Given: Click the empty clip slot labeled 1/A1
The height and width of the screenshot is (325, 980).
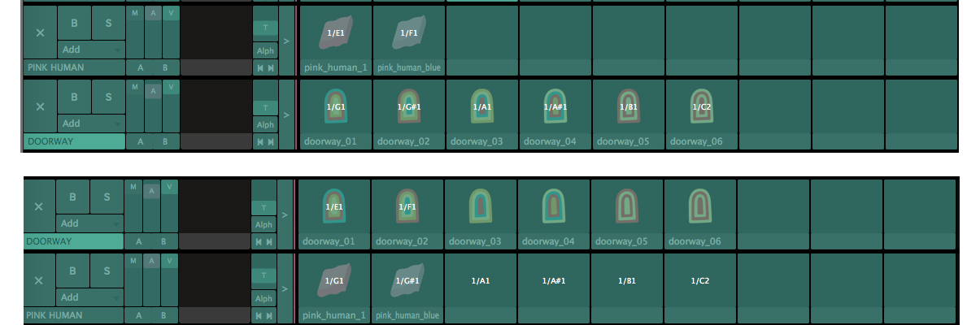Looking at the screenshot, I should 481,280.
